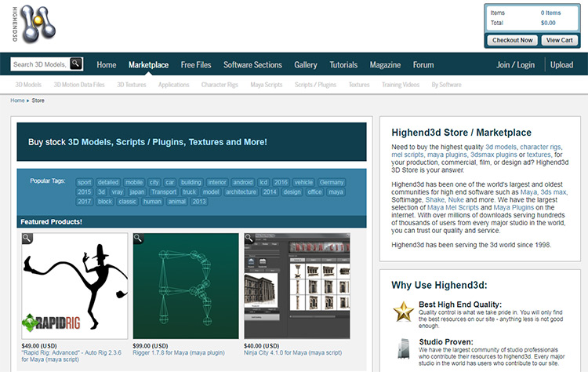The height and width of the screenshot is (372, 588).
Task: Click the animal tag
Action: click(x=176, y=202)
